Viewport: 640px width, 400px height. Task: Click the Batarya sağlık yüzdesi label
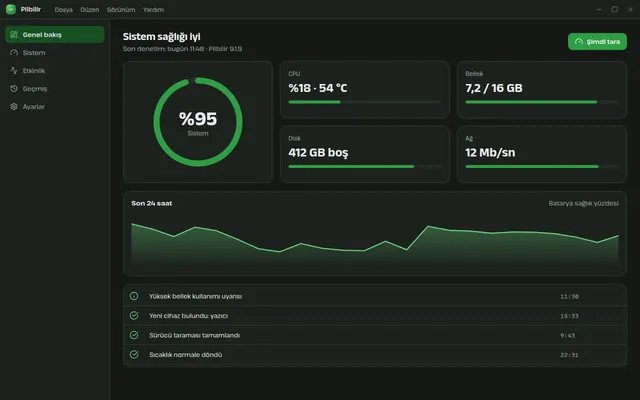click(x=583, y=203)
